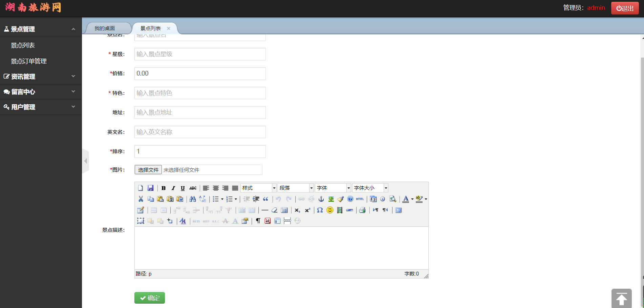The image size is (644, 308).
Task: Toggle the fullscreen editor mode icon
Action: [399, 210]
